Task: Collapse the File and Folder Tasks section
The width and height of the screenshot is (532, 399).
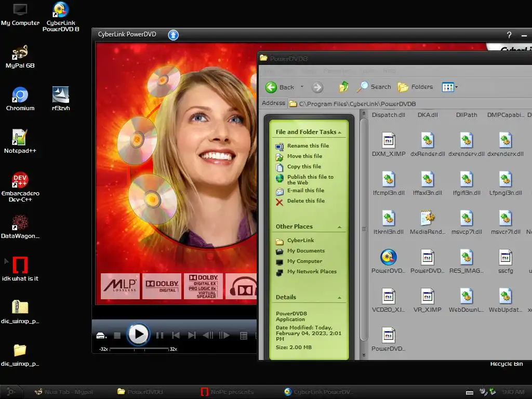Action: pos(340,132)
